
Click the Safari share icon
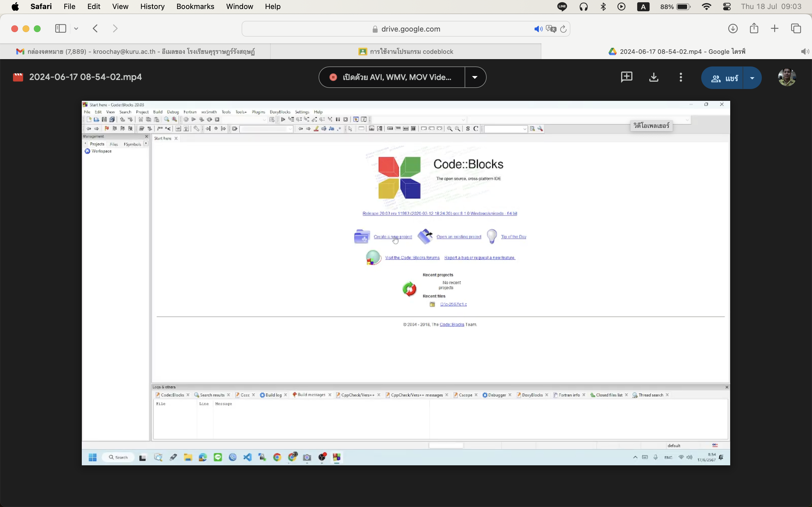(754, 28)
